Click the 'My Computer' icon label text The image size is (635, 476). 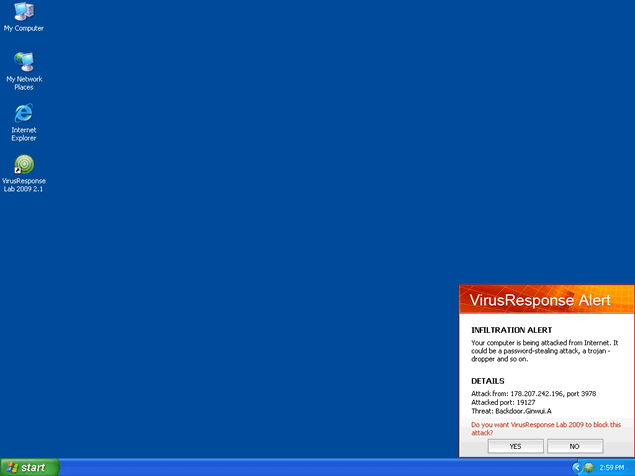pos(24,29)
